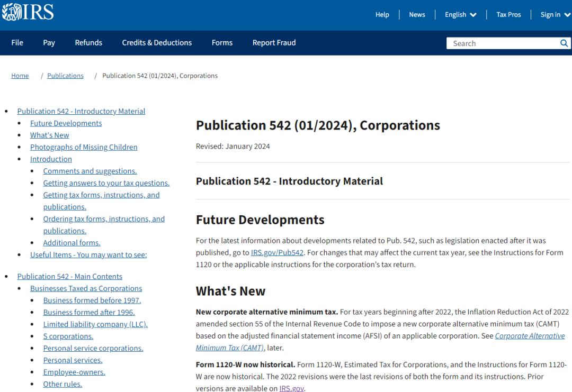Click the Revised: January 2024 text
Viewport: 572px width, 392px height.
(x=233, y=147)
